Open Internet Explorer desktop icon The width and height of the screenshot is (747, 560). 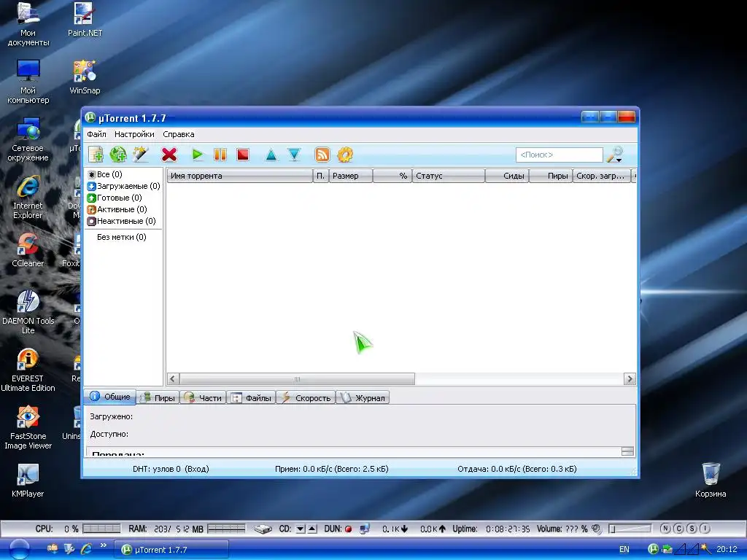[x=28, y=198]
